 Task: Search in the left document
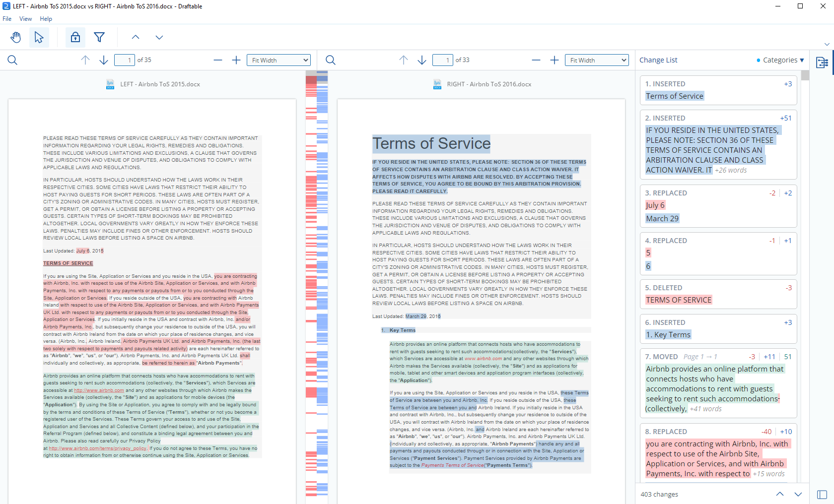[x=12, y=60]
